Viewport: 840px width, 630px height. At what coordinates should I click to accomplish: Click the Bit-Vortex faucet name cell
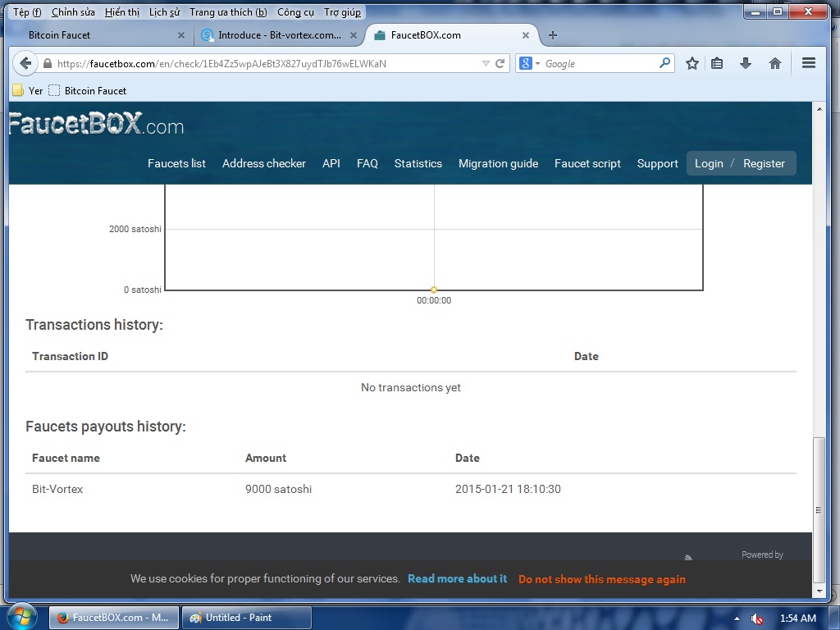pos(57,489)
